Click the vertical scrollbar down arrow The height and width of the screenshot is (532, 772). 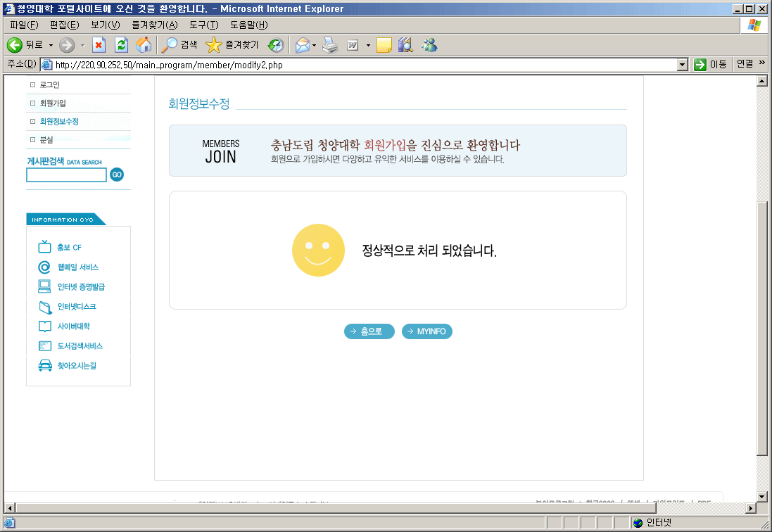761,496
